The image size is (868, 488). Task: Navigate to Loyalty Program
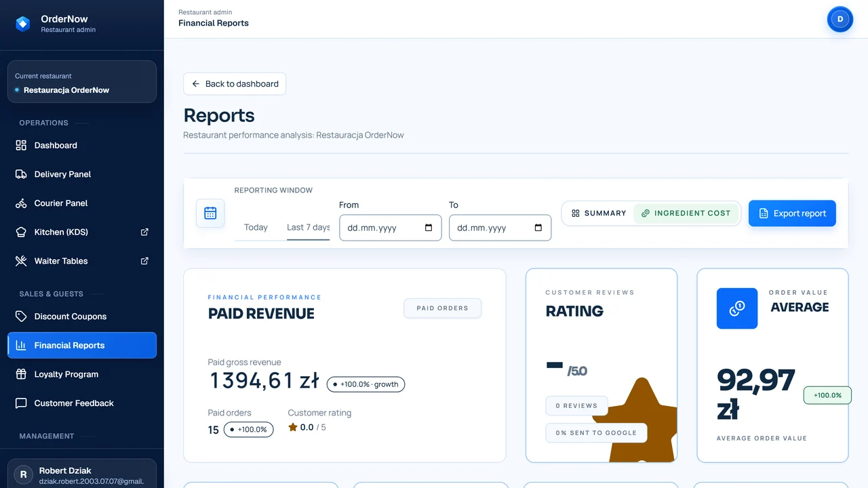point(82,374)
